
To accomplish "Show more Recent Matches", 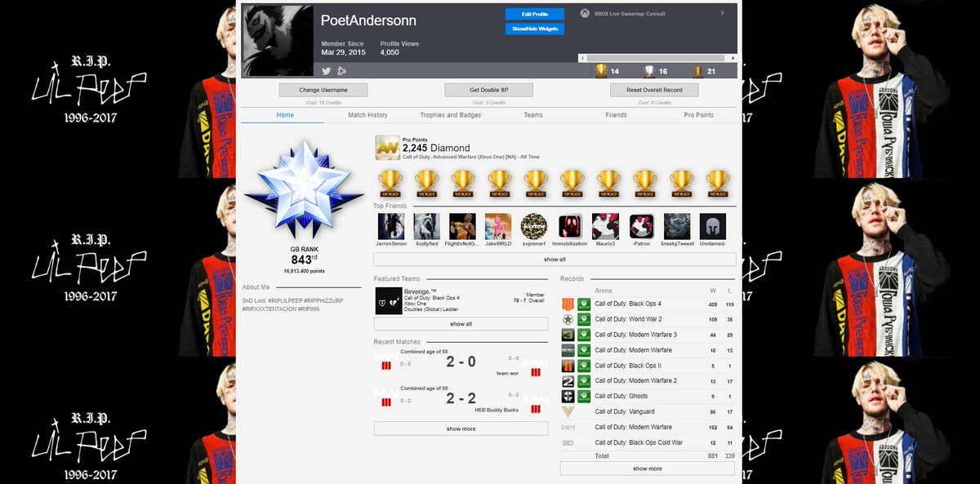I will tap(461, 428).
